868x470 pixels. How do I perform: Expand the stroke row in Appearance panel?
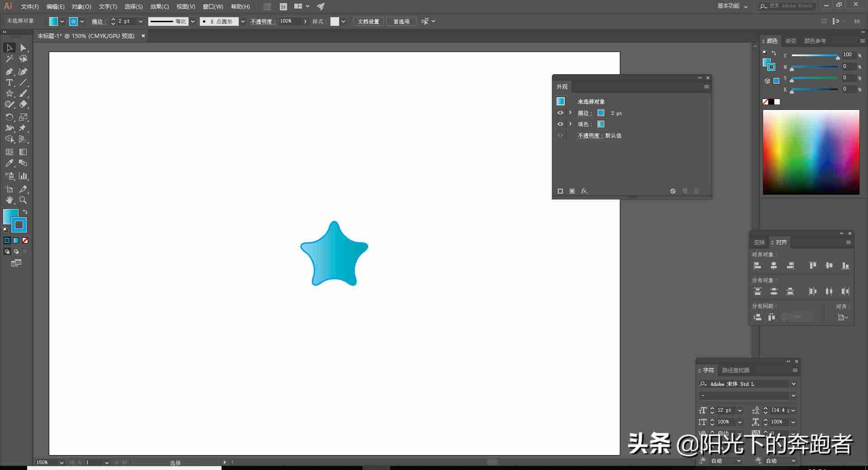[x=570, y=113]
